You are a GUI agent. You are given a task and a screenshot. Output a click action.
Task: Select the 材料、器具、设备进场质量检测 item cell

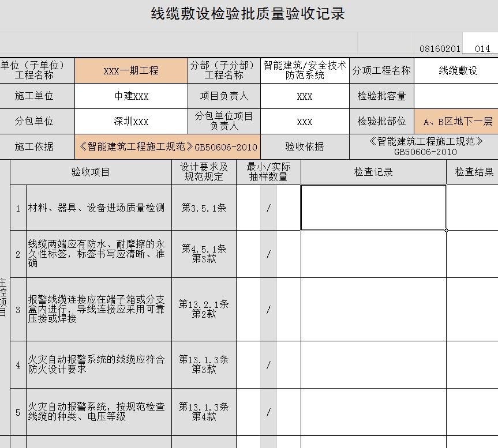point(99,208)
